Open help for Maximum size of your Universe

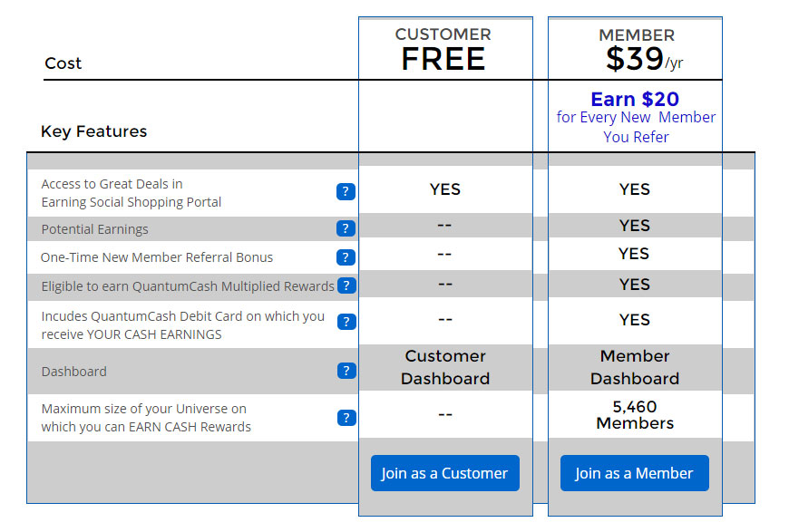346,418
